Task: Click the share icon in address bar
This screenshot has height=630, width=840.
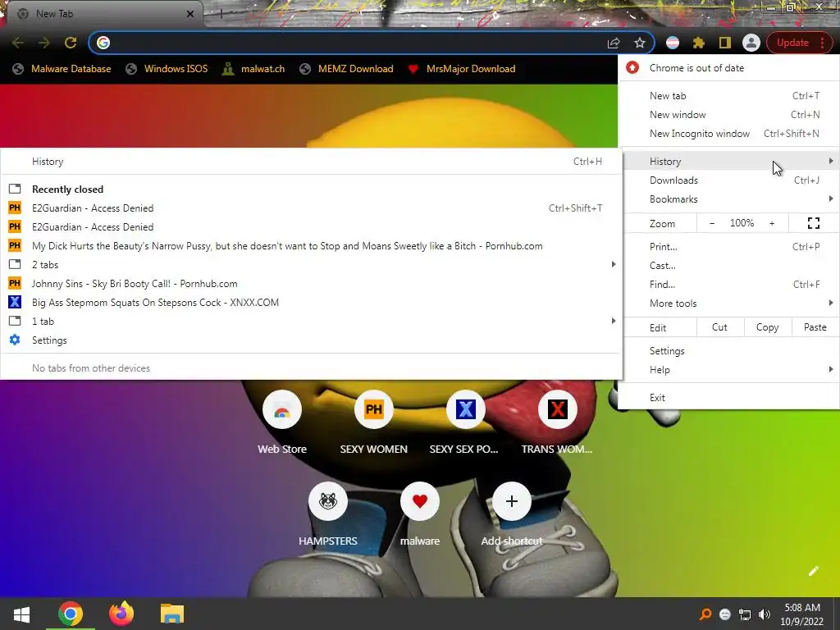Action: click(x=614, y=43)
